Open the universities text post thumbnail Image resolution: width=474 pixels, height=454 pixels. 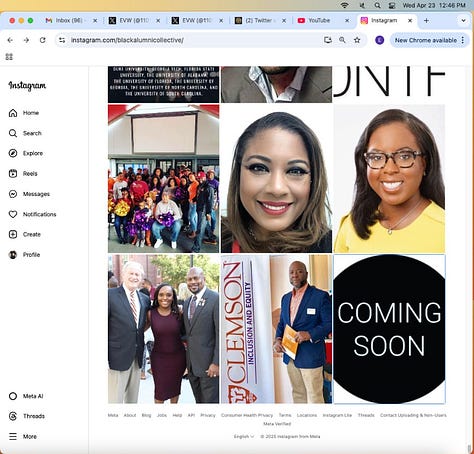(x=163, y=84)
